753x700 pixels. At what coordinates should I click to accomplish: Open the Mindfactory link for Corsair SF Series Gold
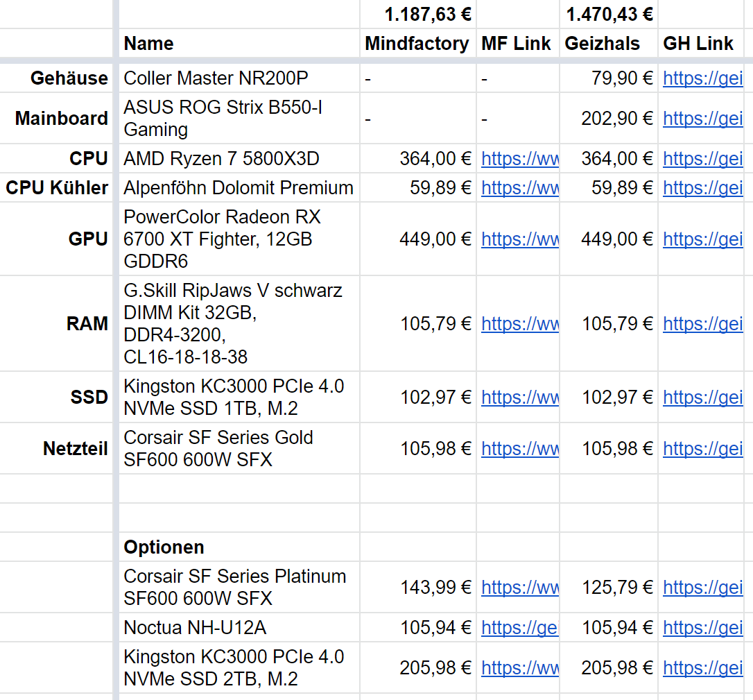pyautogui.click(x=519, y=450)
